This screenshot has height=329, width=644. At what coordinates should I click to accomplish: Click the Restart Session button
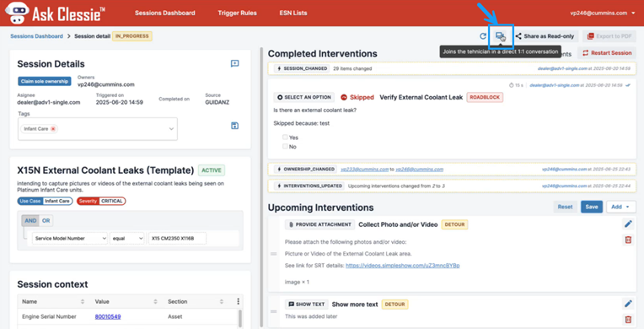pos(607,52)
